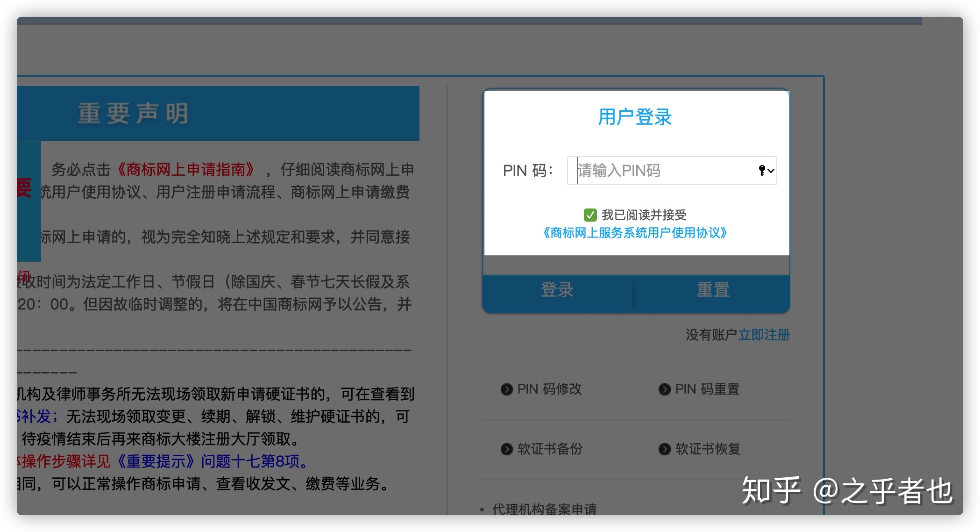Click the arrow icon beside 软证书备份
980x532 pixels.
(x=506, y=449)
